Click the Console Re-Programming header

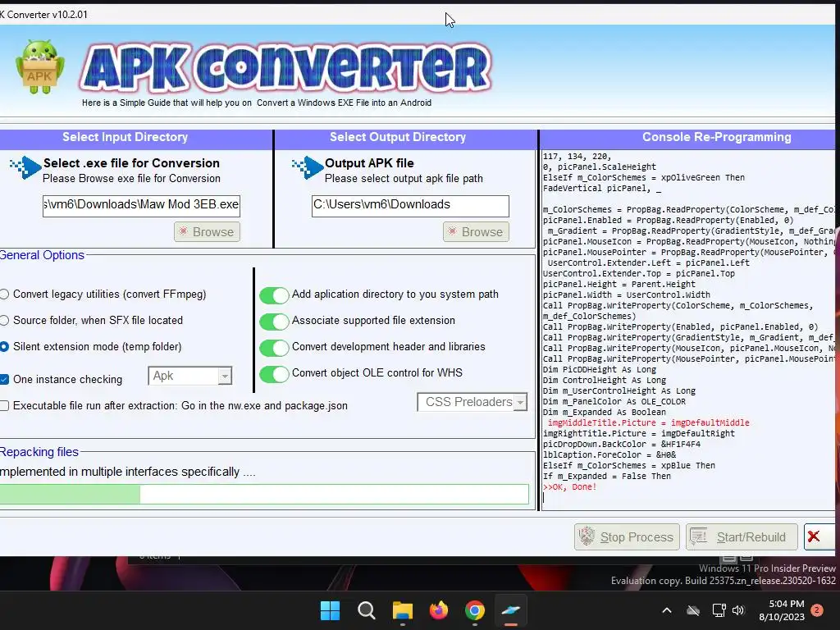tap(717, 137)
